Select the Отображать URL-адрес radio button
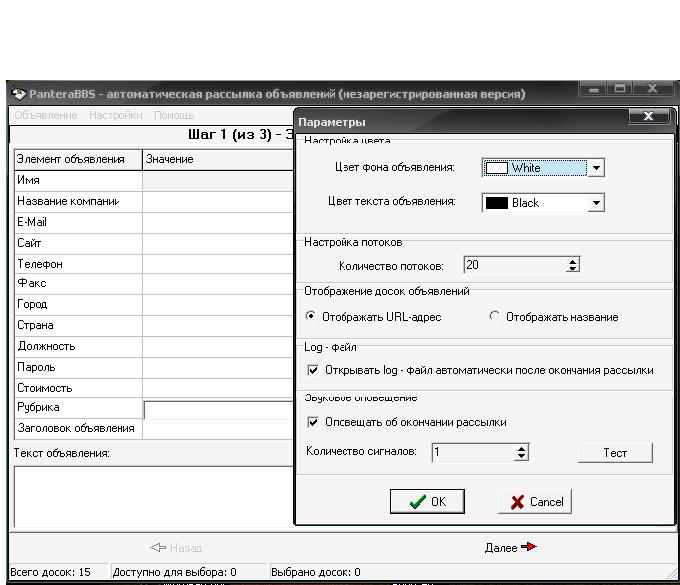Screen dimensions: 680x585 pyautogui.click(x=311, y=316)
